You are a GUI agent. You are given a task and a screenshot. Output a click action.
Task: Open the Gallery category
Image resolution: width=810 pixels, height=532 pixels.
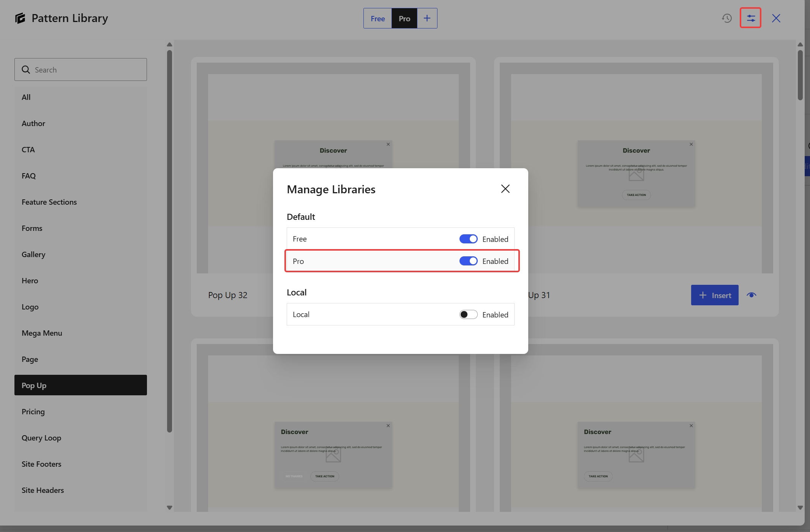click(x=81, y=254)
